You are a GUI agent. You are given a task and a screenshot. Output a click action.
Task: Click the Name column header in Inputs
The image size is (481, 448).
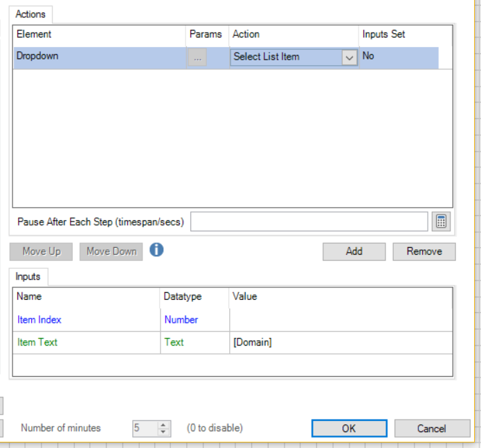point(87,297)
